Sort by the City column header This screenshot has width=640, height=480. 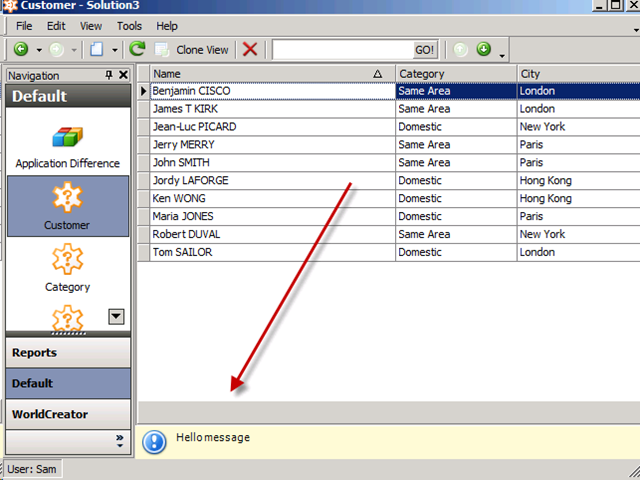click(x=578, y=74)
